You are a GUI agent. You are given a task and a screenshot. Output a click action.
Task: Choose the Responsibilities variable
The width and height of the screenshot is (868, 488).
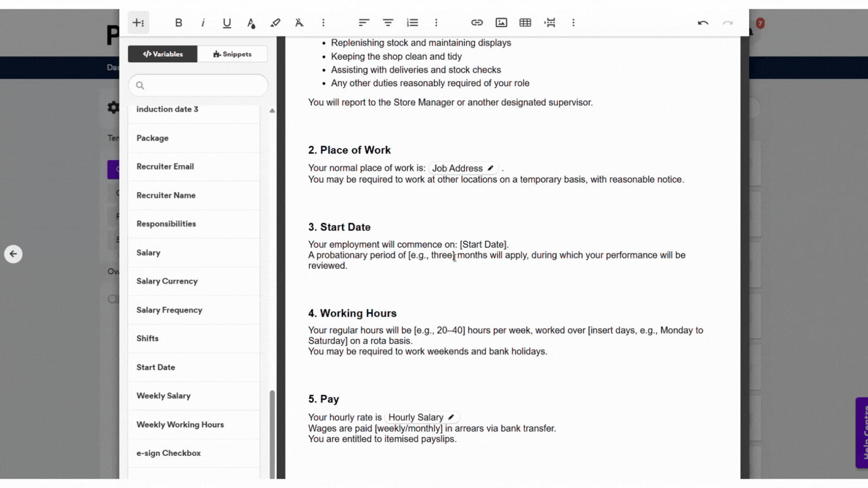click(194, 224)
